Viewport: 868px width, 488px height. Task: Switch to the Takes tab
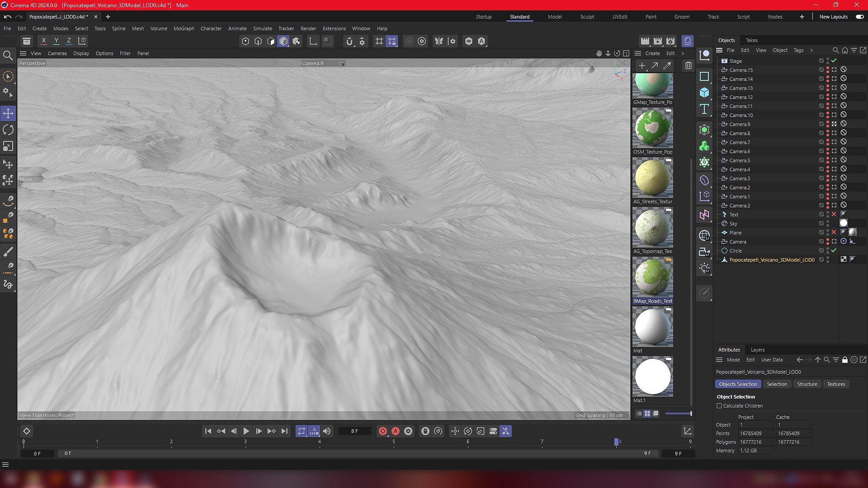point(752,40)
